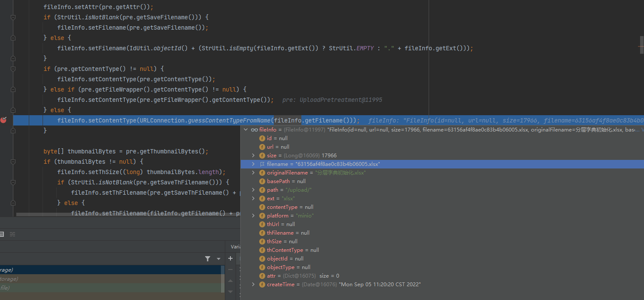Click the field icon next to thUrl
This screenshot has width=644, height=300.
[x=262, y=224]
